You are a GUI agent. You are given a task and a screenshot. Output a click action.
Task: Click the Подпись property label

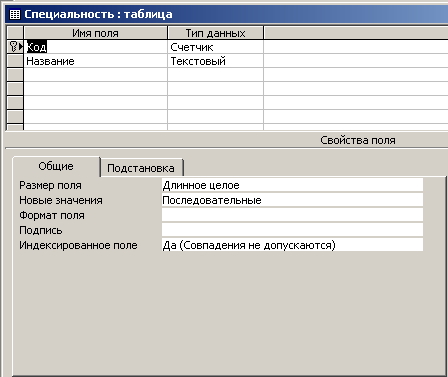pyautogui.click(x=41, y=230)
